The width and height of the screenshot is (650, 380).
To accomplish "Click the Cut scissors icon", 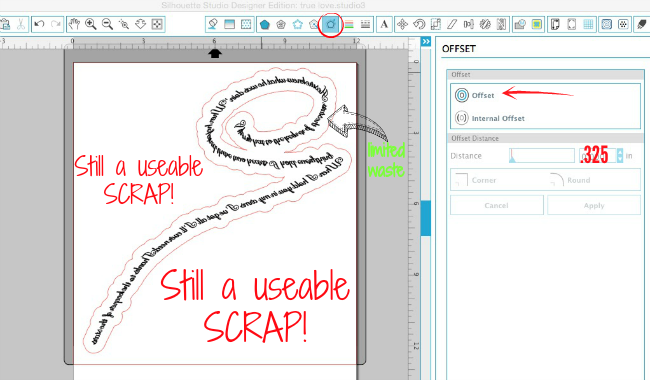I will click(x=21, y=24).
